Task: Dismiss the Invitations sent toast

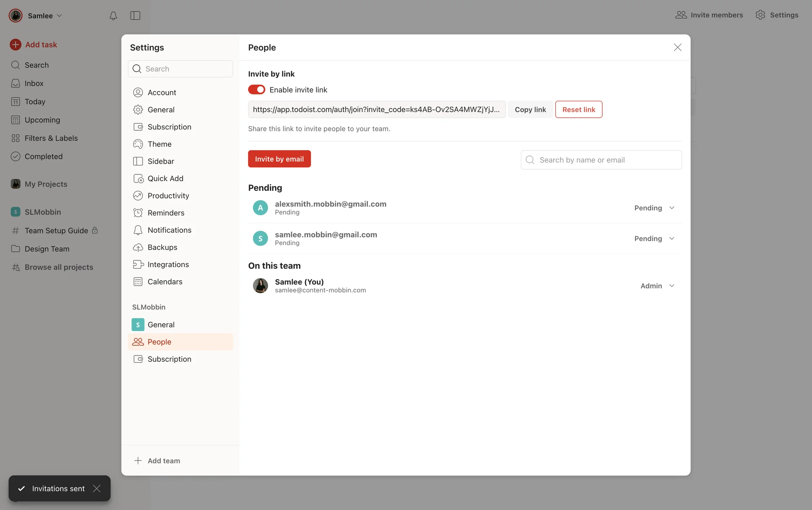Action: (97, 488)
